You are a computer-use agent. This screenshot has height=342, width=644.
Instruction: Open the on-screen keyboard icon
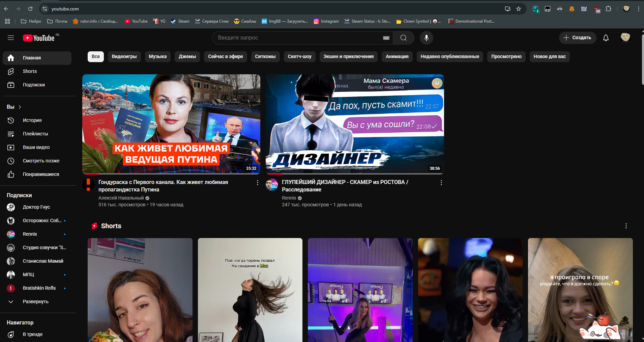386,38
